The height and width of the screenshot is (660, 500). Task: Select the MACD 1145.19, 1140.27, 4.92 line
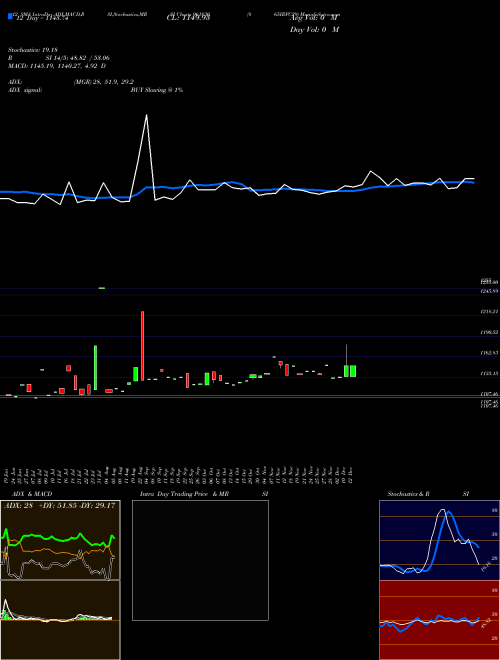[x=57, y=66]
